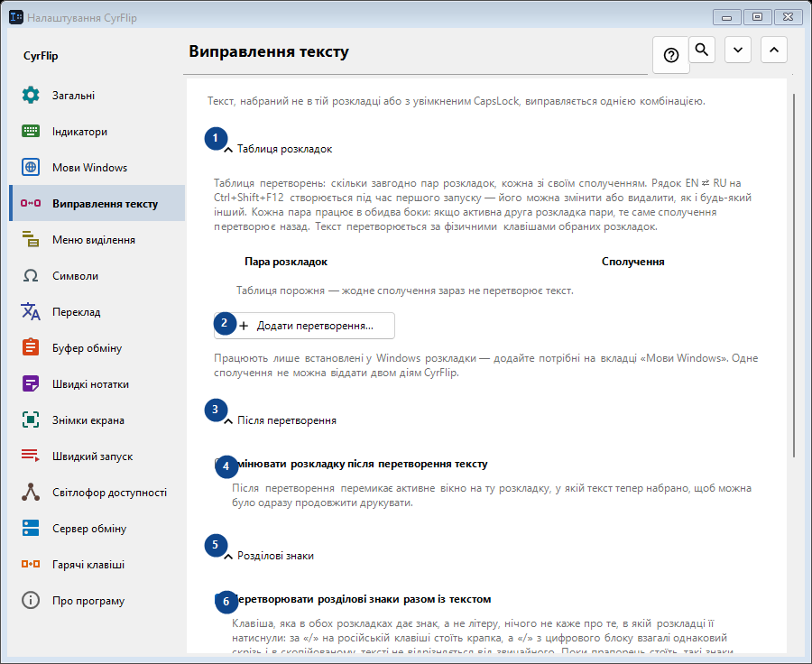Click the capture icon for Знімки екрана
The image size is (812, 664).
point(31,420)
